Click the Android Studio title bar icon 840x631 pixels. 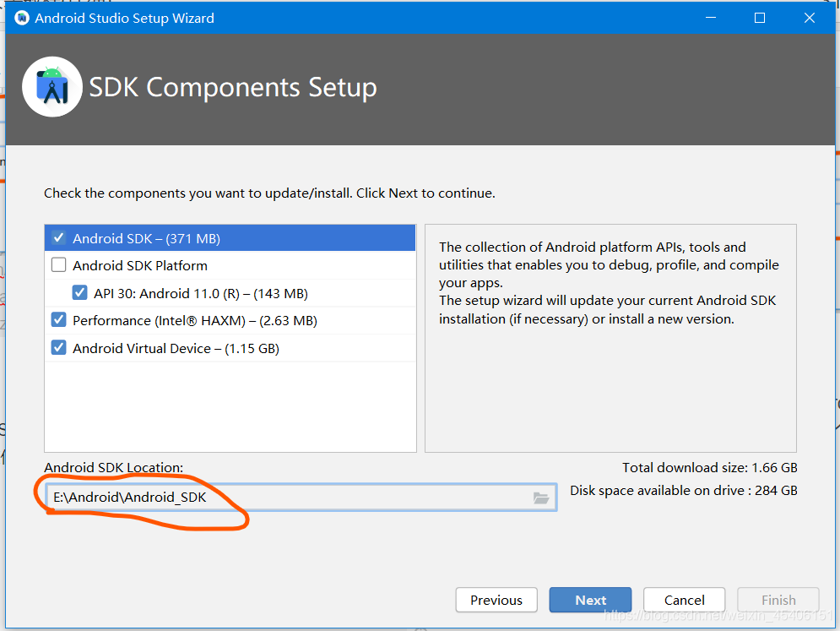tap(22, 19)
